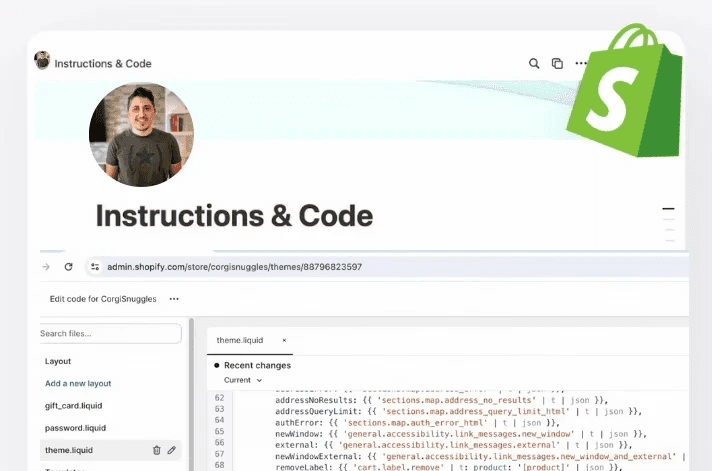The height and width of the screenshot is (471, 713).
Task: Open gift_card.liquid file
Action: [x=73, y=406]
